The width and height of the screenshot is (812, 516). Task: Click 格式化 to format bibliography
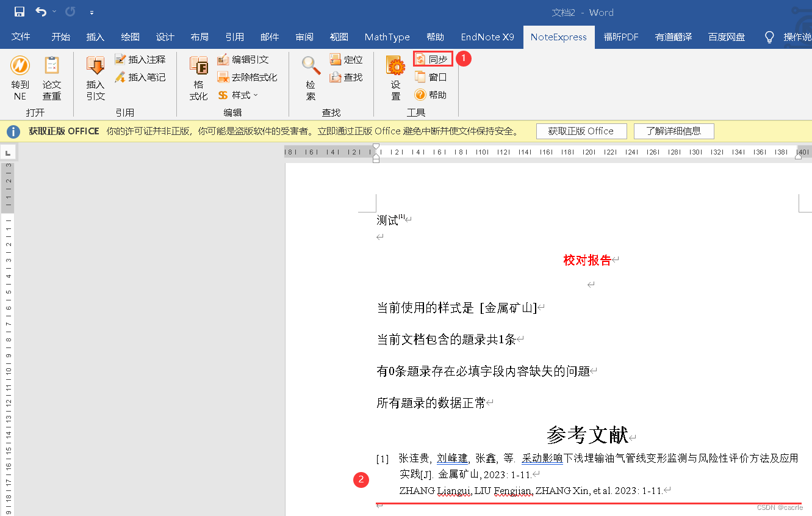[198, 78]
